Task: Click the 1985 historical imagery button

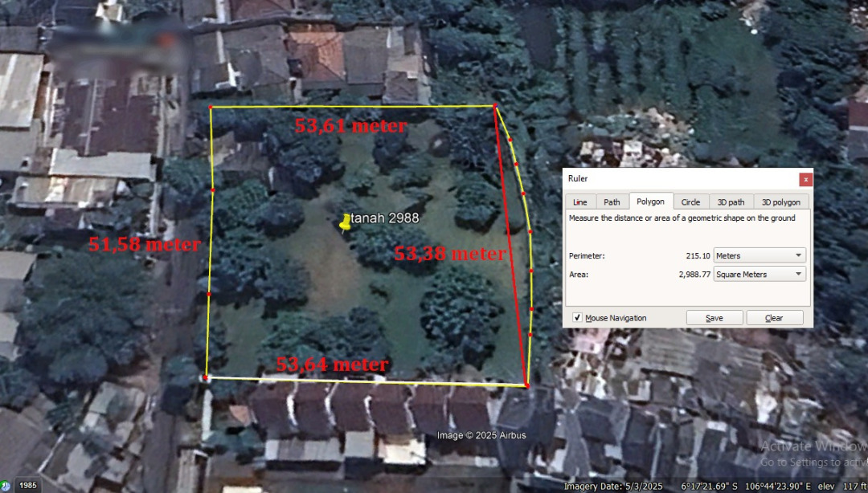Action: [27, 486]
